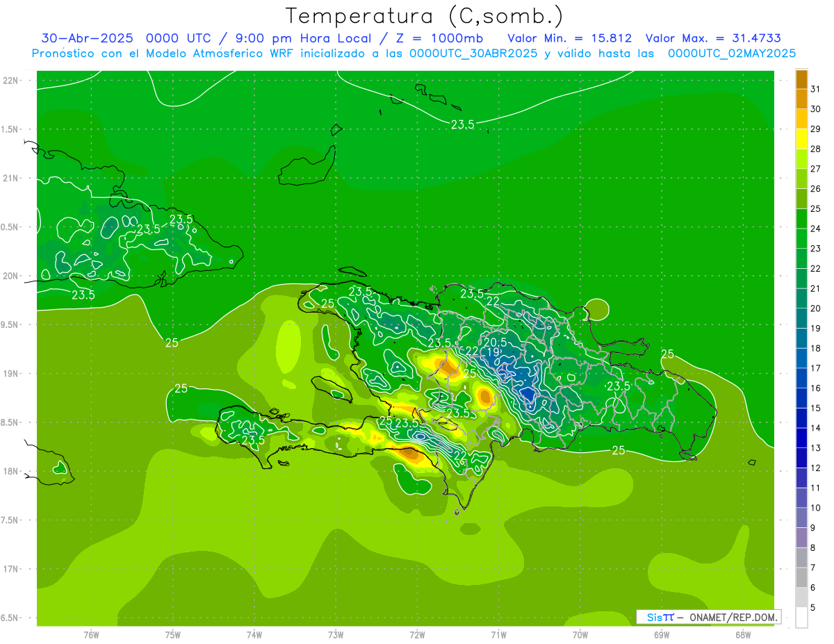Select the teal swatch between 19 and 20

801,319
